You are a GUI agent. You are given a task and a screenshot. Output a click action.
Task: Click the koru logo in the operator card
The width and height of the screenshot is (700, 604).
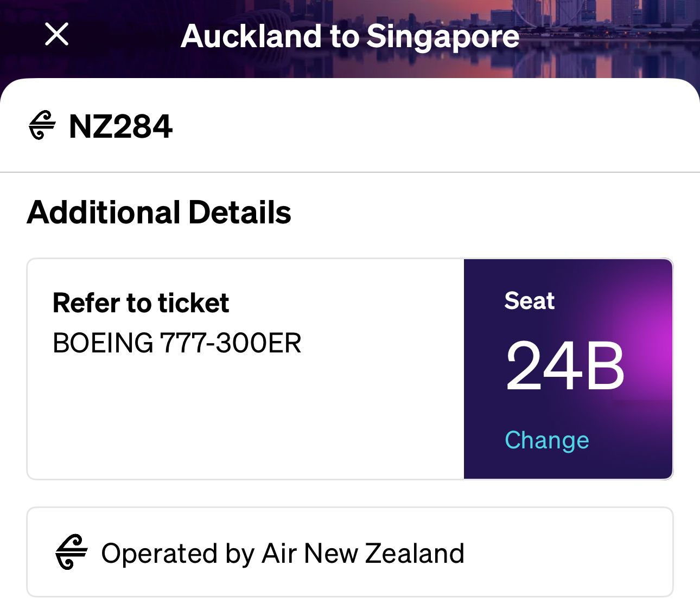(x=71, y=552)
